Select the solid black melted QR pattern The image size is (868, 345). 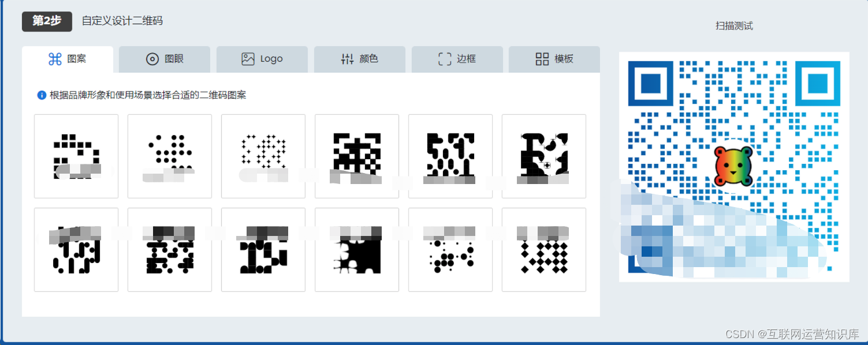click(357, 250)
